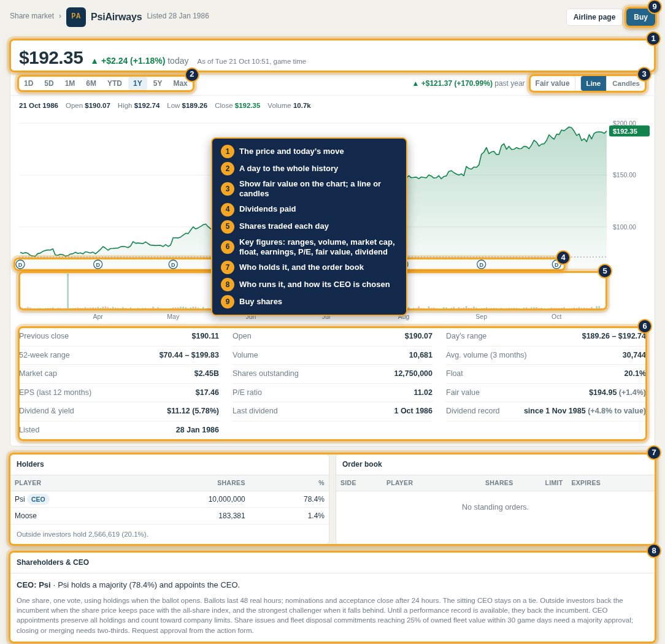Click the Day's range value $189.26 – $192.74

pos(613,335)
